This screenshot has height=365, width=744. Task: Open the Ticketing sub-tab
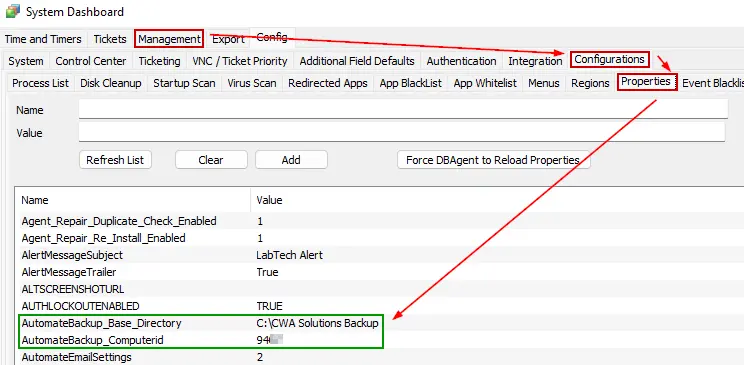click(x=159, y=61)
